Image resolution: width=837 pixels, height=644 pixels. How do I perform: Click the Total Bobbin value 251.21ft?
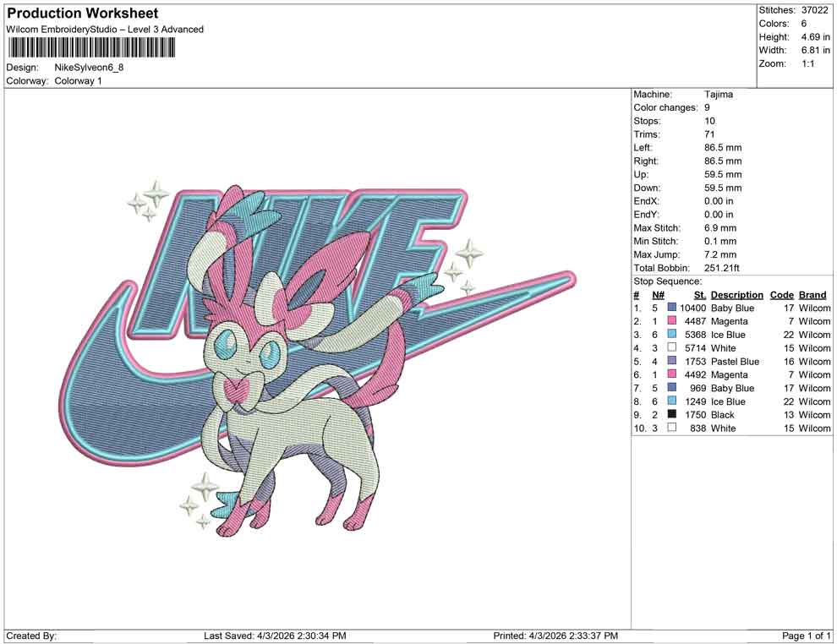click(721, 268)
